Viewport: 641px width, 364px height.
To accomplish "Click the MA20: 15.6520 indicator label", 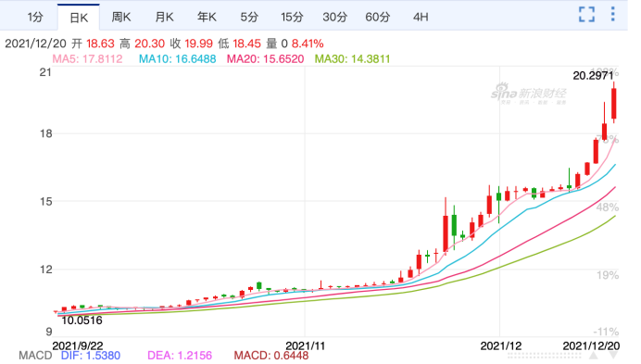I will click(265, 59).
